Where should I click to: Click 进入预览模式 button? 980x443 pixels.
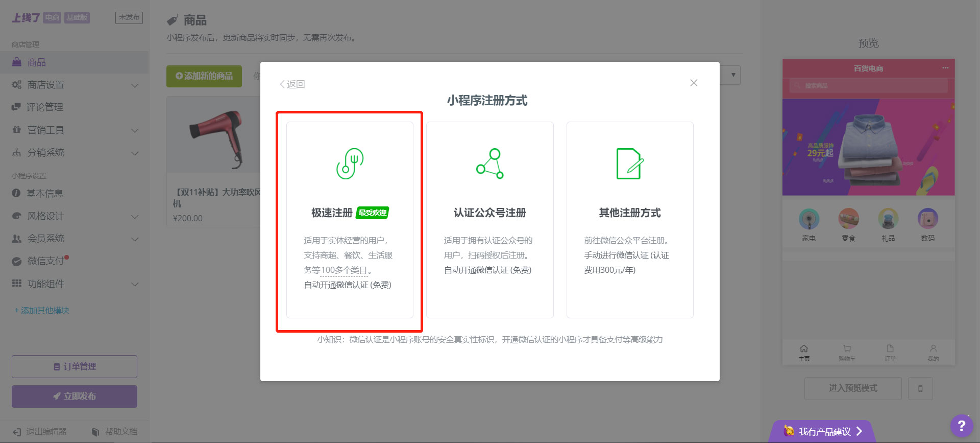point(853,388)
